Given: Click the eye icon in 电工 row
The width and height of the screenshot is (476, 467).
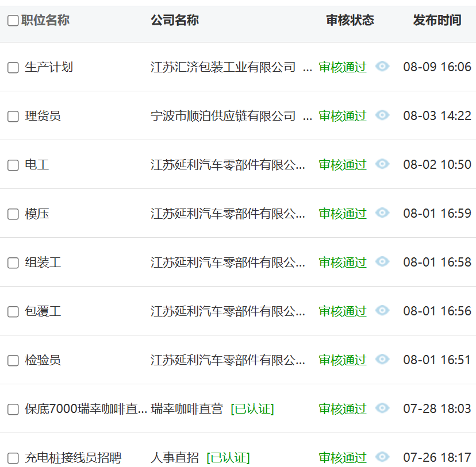Looking at the screenshot, I should (x=382, y=164).
